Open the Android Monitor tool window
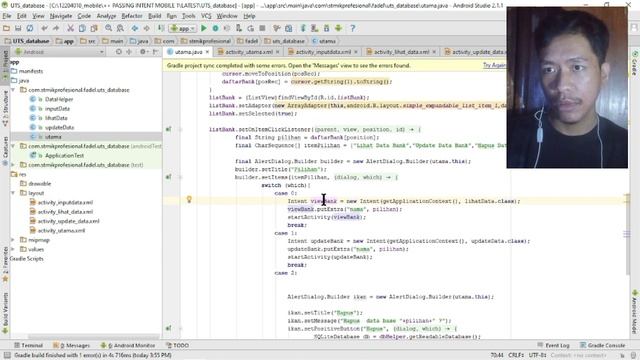640x360 pixels. tap(128, 345)
